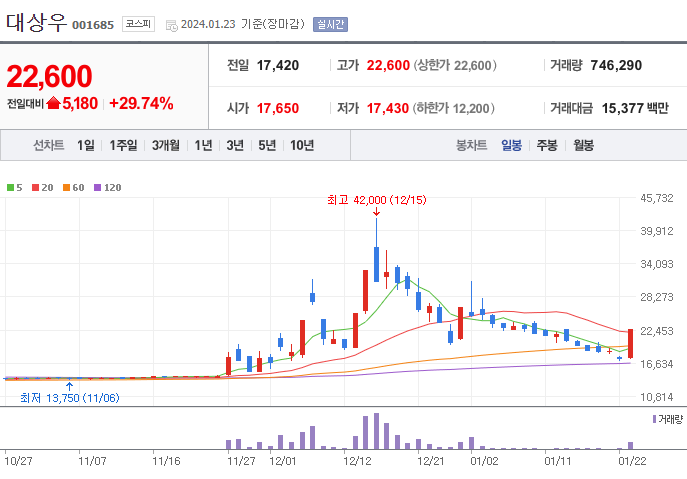
Task: Click the calendar icon beside the date
Action: (171, 25)
